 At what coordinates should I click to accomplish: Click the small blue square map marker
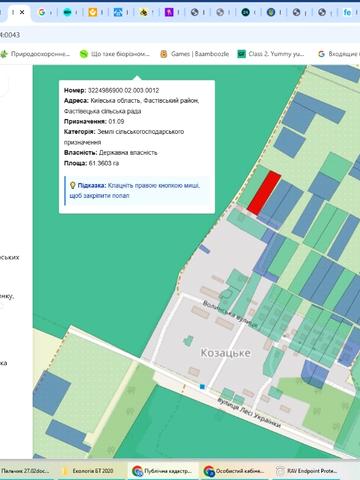(202, 386)
